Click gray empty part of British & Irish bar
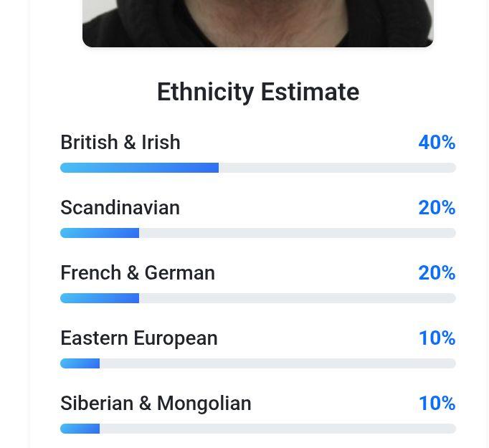The width and height of the screenshot is (489, 448). 337,168
